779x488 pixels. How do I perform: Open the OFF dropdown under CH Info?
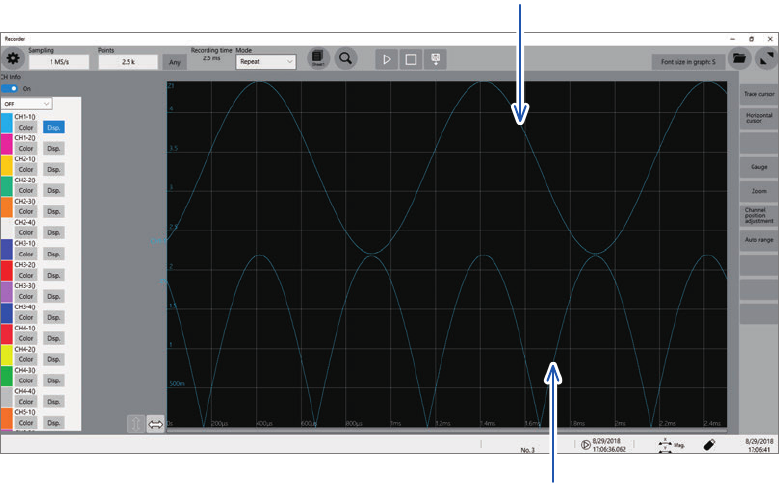coord(26,103)
